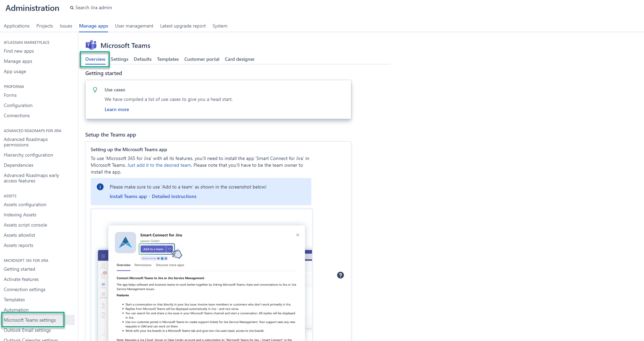The height and width of the screenshot is (341, 644).
Task: Open User management menu
Action: 134,26
